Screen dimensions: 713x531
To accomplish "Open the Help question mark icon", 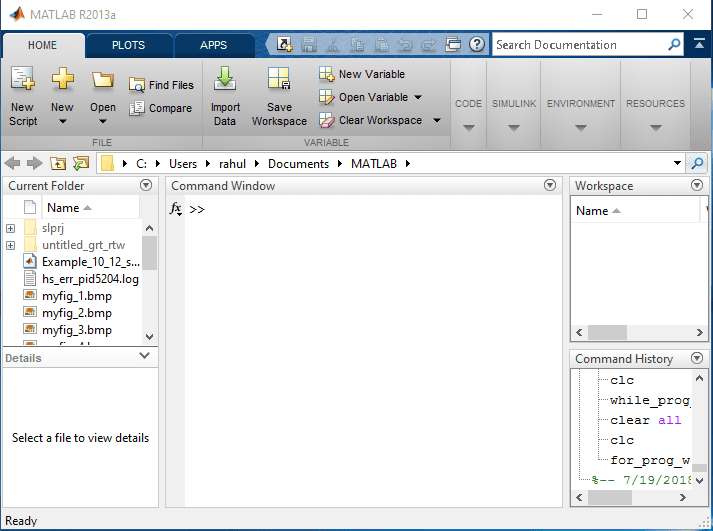I will (477, 45).
